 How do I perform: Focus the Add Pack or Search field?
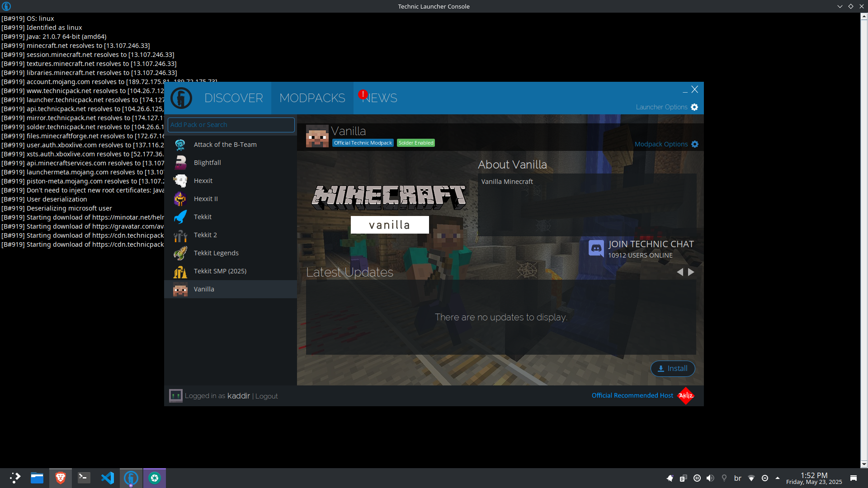(x=231, y=125)
